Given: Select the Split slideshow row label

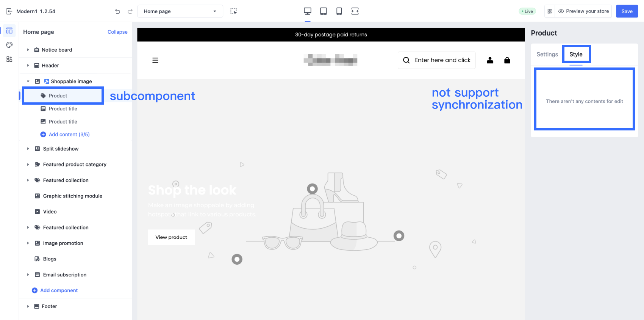Looking at the screenshot, I should point(61,149).
